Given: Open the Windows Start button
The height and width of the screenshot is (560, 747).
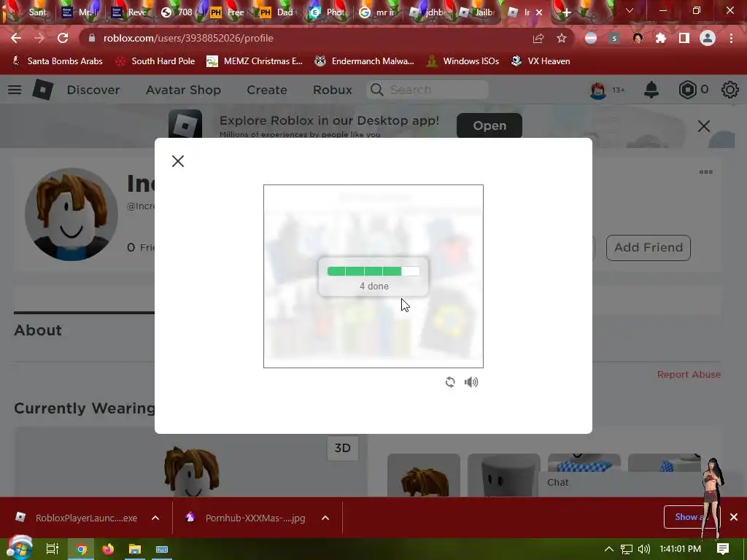Looking at the screenshot, I should coord(19,548).
